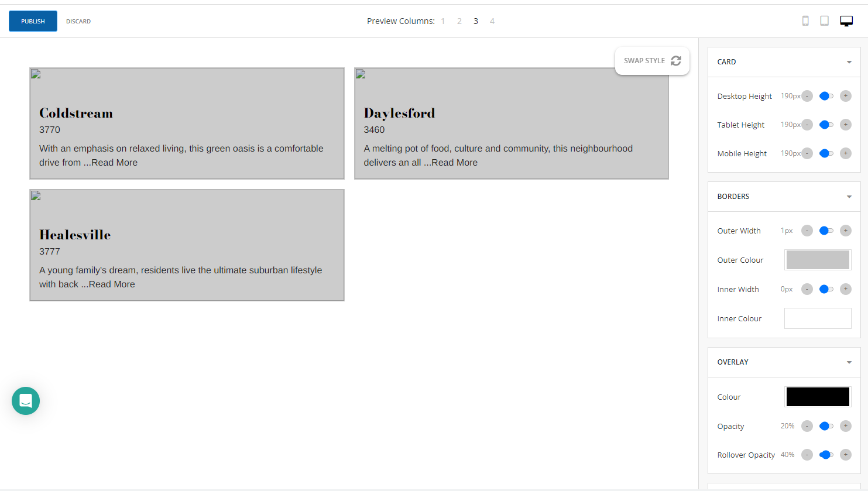Increase Inner Width with plus button

[846, 289]
